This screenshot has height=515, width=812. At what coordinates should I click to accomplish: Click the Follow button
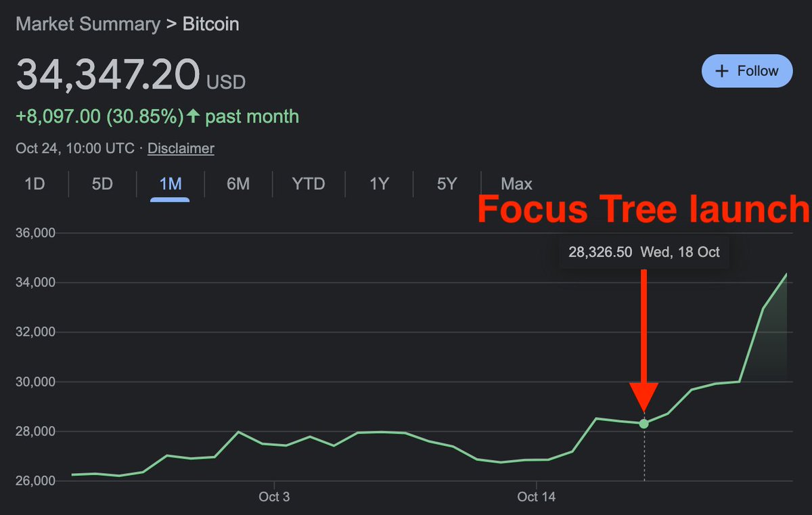[747, 71]
